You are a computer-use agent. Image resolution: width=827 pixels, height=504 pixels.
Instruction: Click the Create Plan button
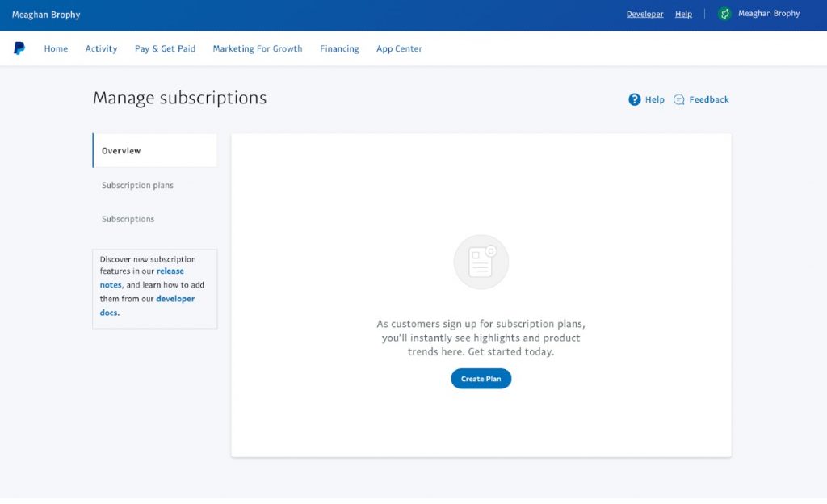tap(481, 378)
